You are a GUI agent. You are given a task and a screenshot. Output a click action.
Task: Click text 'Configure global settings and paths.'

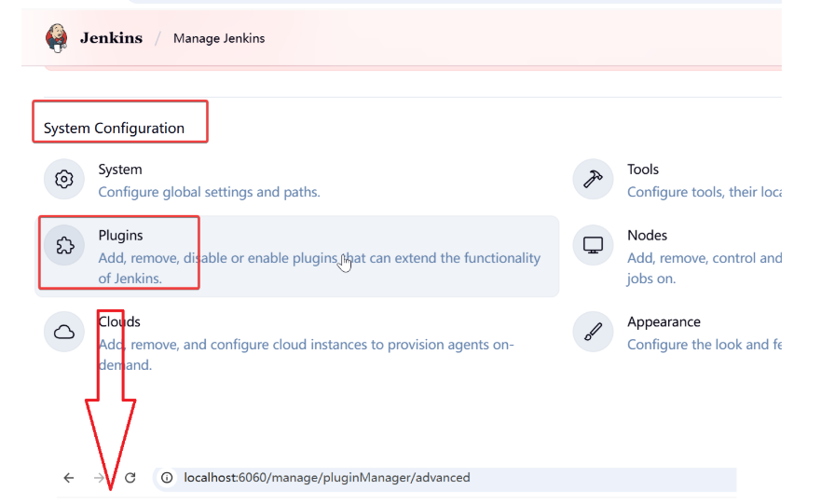click(209, 192)
